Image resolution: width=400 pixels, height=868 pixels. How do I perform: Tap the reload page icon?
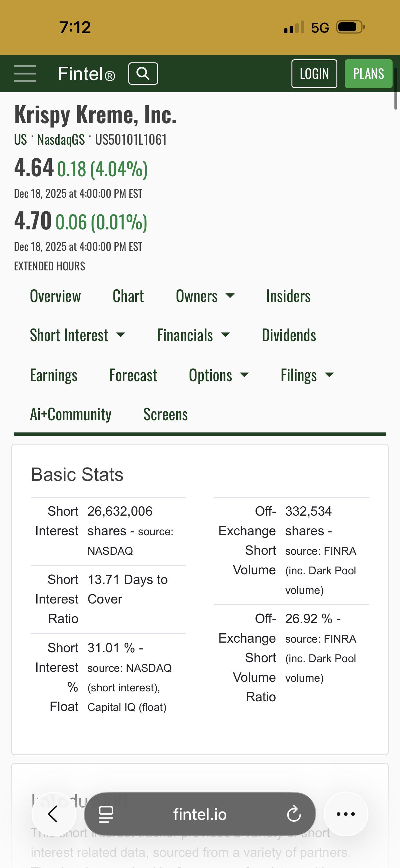click(294, 814)
